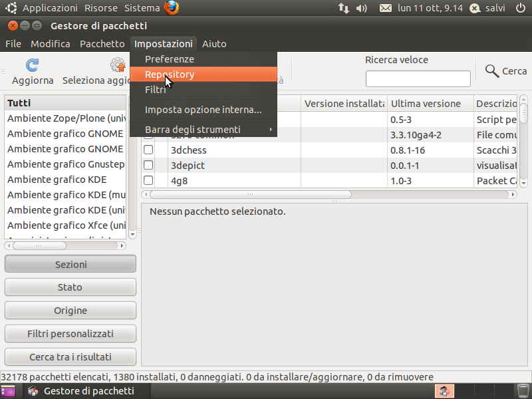Image resolution: width=532 pixels, height=399 pixels.
Task: Click the Gestore di pacchetti taskbar button
Action: pos(86,391)
